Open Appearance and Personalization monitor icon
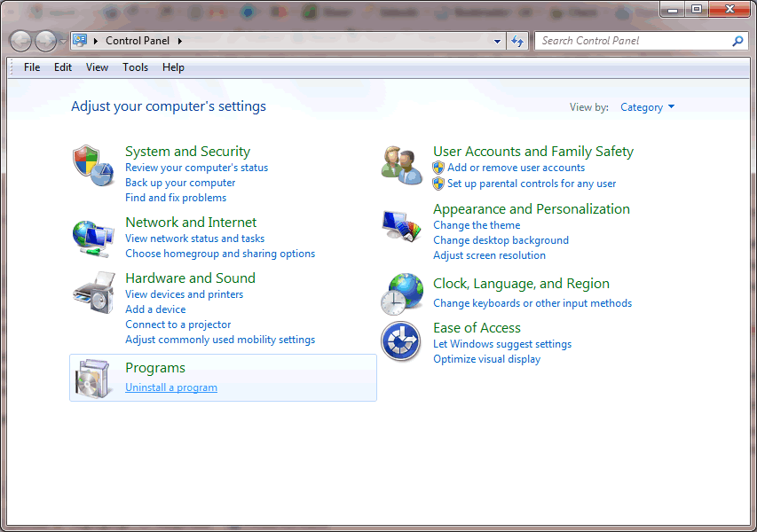 (x=401, y=226)
